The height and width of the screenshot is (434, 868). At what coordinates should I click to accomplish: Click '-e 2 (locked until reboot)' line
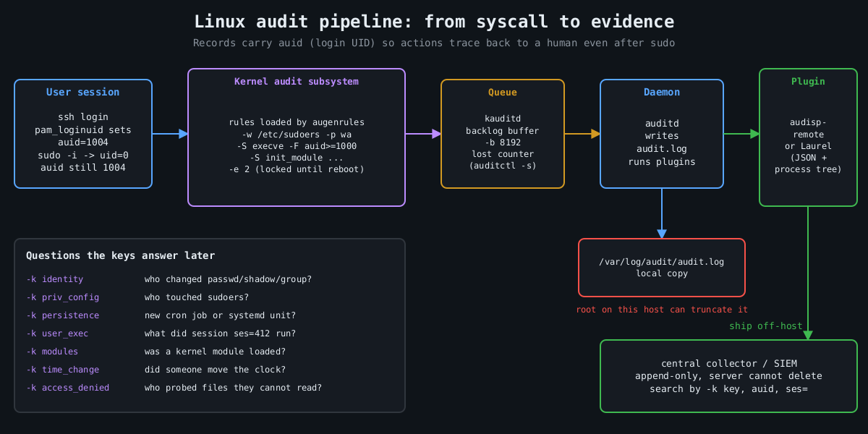[297, 169]
